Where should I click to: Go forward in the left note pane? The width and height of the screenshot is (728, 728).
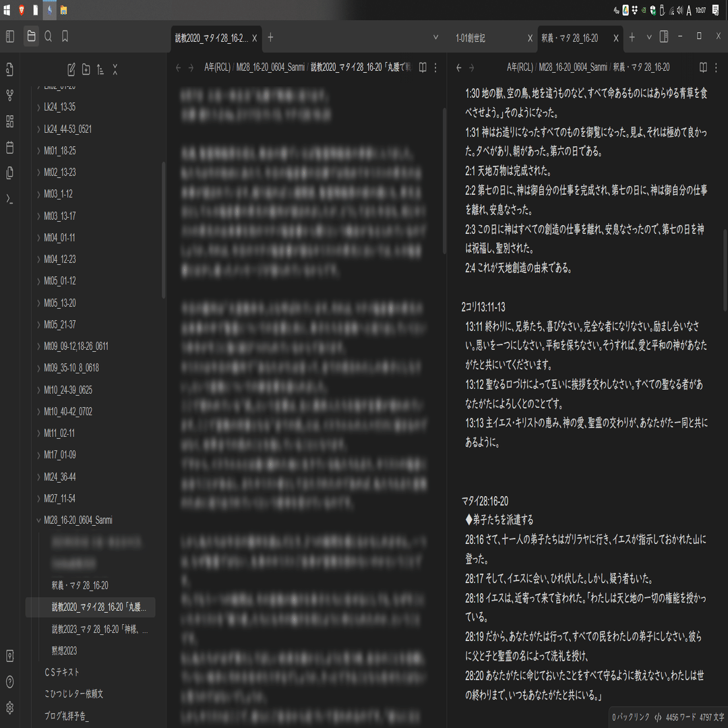191,68
